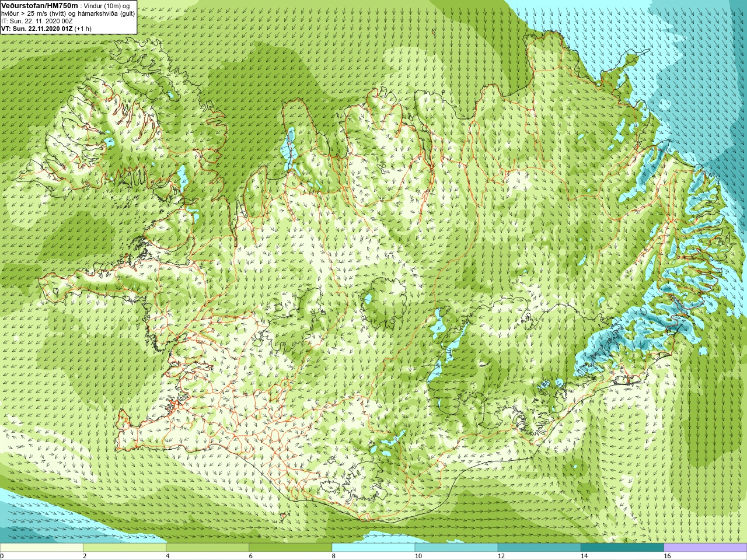747x560 pixels.
Task: Click the legend scale label '6'
Action: click(x=251, y=556)
